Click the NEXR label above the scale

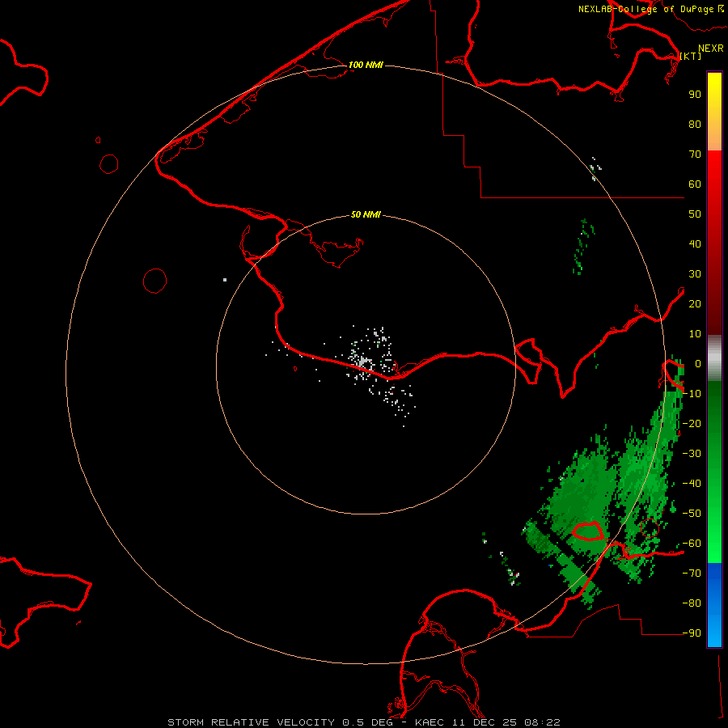pos(711,49)
